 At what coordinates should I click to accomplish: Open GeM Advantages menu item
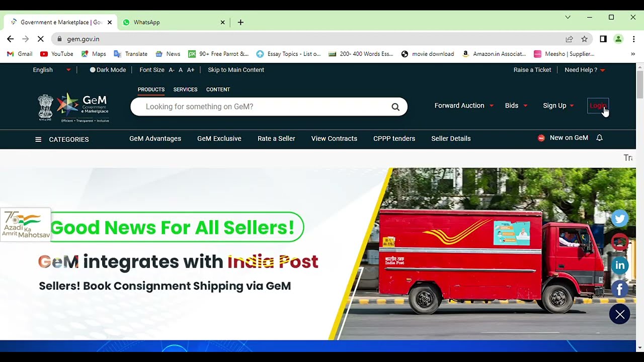click(x=155, y=139)
